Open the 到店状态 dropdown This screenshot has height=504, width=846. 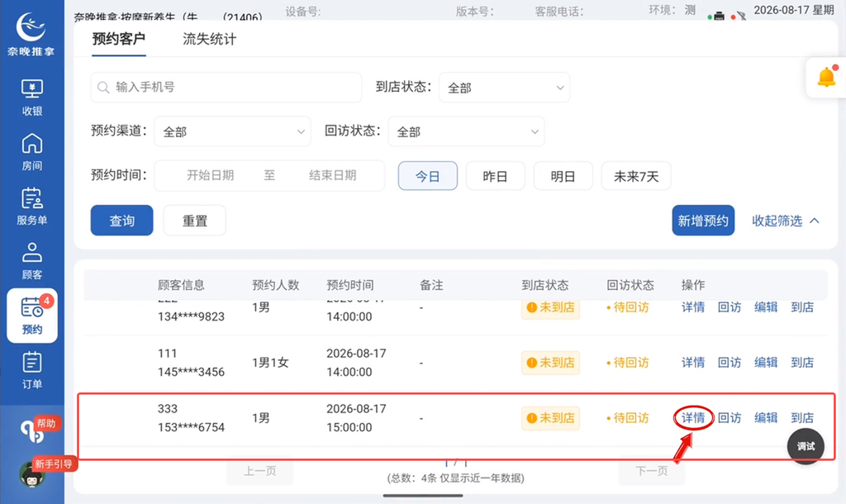pyautogui.click(x=504, y=88)
